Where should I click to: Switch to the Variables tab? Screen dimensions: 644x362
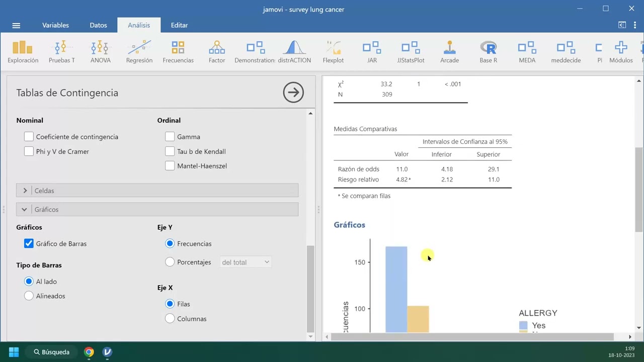click(55, 25)
